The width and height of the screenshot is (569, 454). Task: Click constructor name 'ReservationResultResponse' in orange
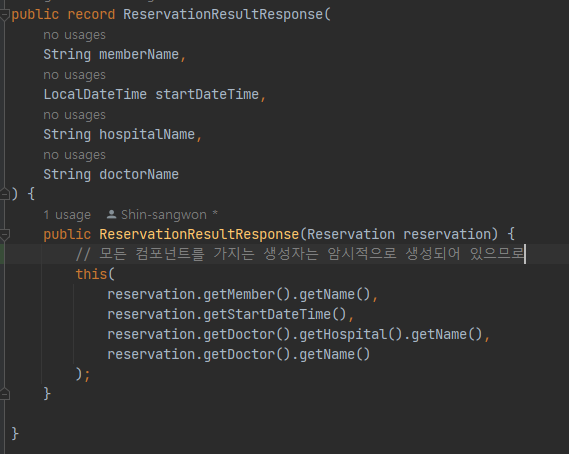[199, 234]
